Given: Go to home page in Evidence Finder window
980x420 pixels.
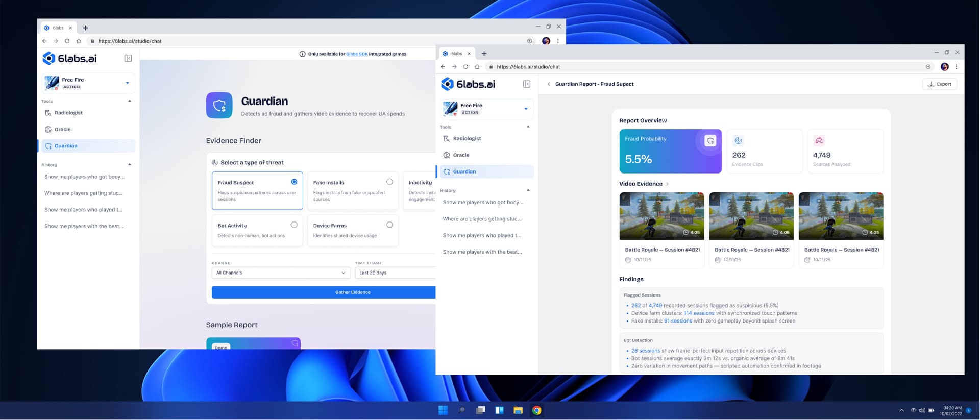Looking at the screenshot, I should click(x=79, y=41).
